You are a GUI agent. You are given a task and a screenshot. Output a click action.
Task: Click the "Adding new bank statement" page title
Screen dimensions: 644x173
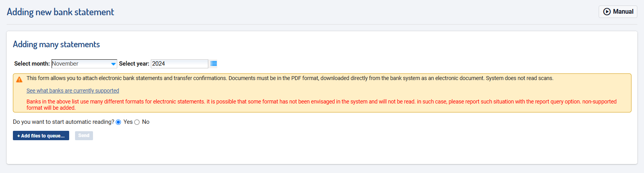click(61, 12)
